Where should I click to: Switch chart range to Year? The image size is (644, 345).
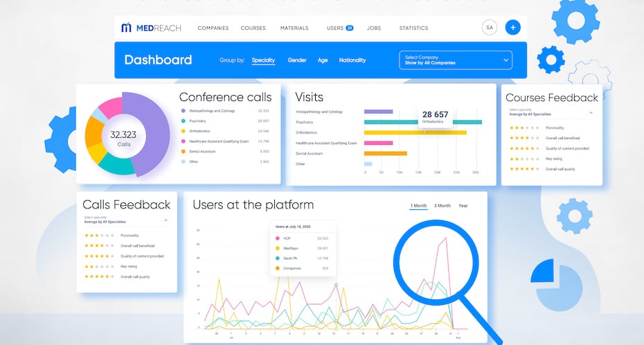tap(463, 206)
